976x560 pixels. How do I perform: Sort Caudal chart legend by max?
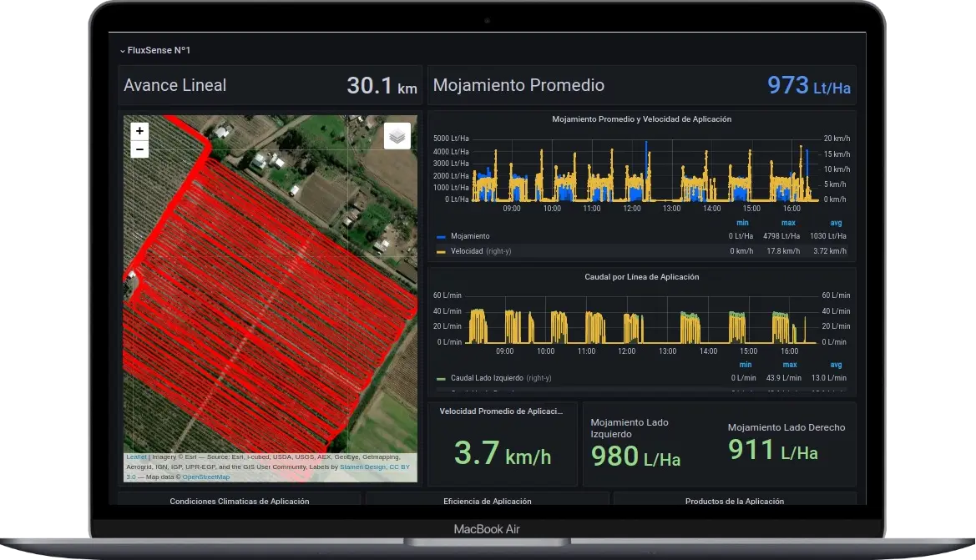coord(789,365)
